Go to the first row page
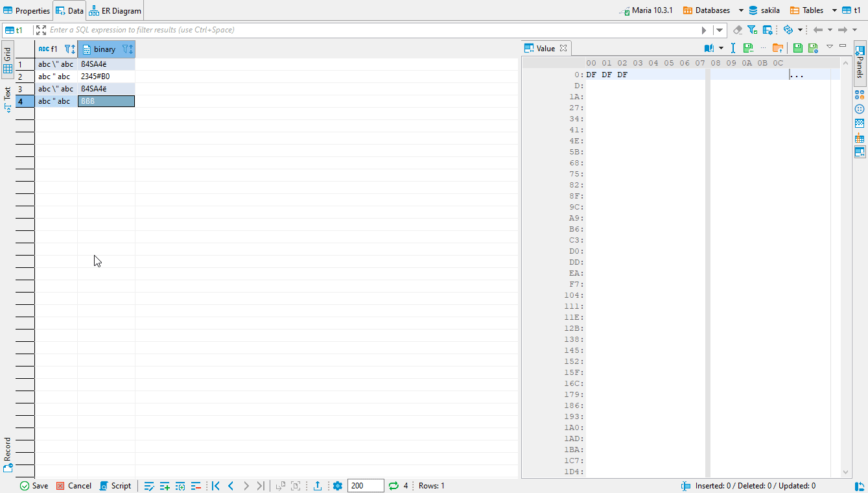Image resolution: width=868 pixels, height=493 pixels. [x=216, y=486]
